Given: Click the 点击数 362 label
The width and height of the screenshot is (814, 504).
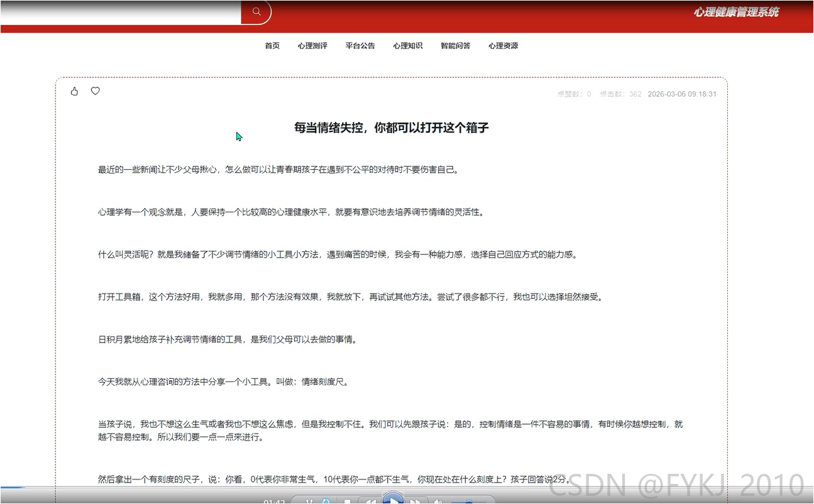Looking at the screenshot, I should [x=620, y=94].
